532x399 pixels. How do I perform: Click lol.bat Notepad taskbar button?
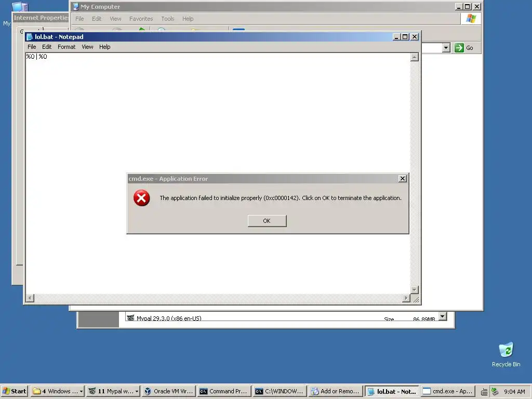click(x=391, y=391)
